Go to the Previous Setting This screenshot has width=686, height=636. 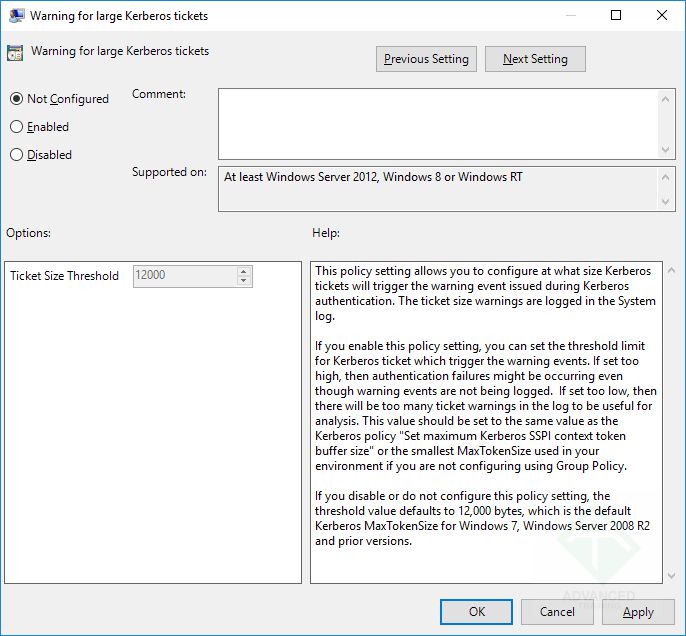pyautogui.click(x=426, y=59)
